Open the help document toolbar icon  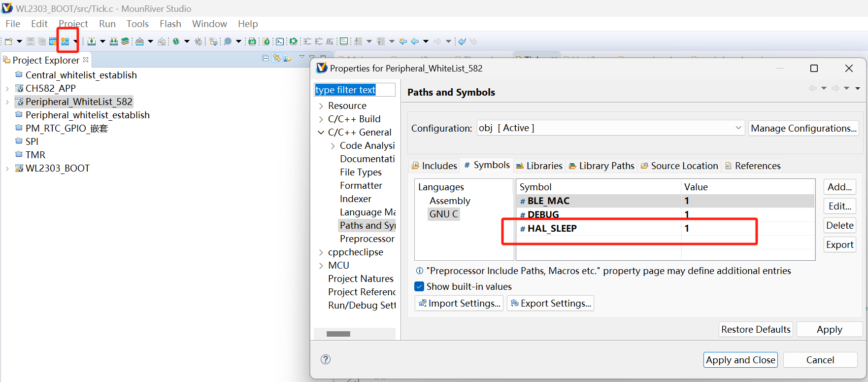click(266, 41)
